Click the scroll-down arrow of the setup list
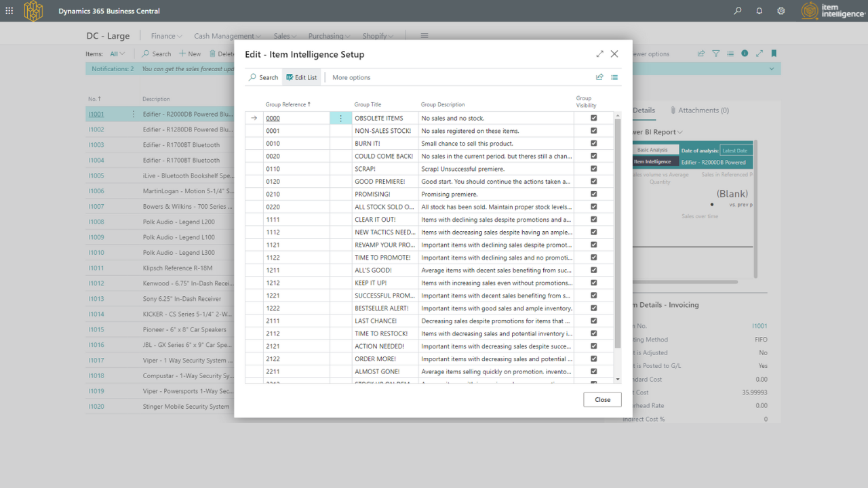868x488 pixels. click(617, 379)
